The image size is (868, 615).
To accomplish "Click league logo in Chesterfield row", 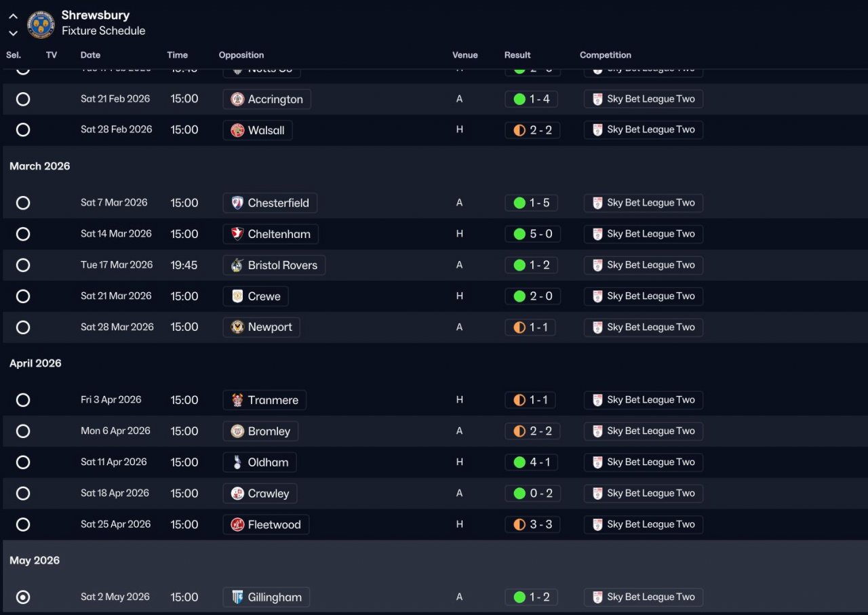I will click(x=597, y=203).
